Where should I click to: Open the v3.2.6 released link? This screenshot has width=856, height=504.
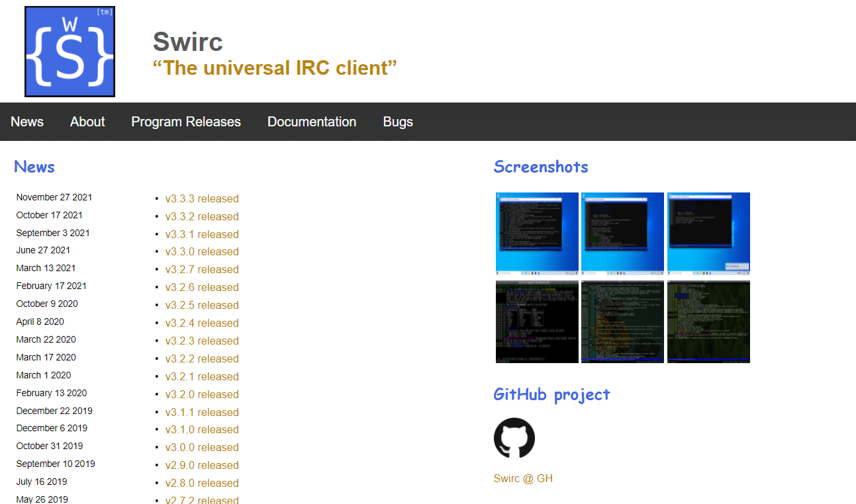[202, 287]
